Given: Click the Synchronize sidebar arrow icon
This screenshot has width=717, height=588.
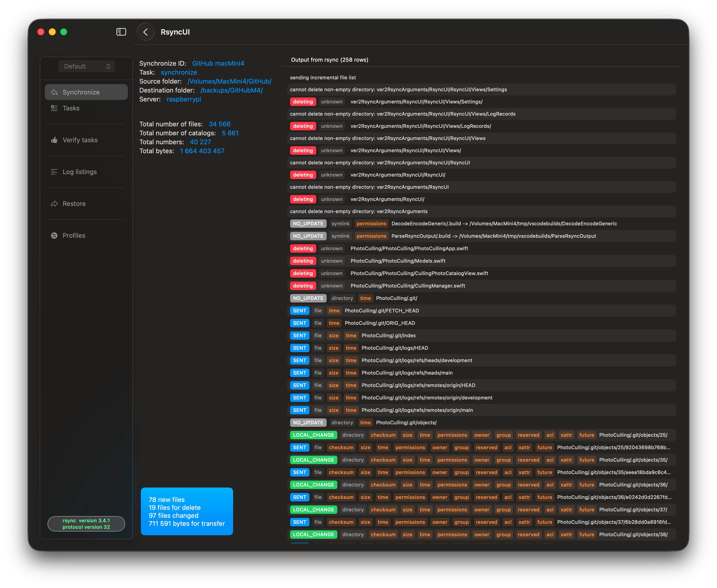Looking at the screenshot, I should tap(54, 92).
